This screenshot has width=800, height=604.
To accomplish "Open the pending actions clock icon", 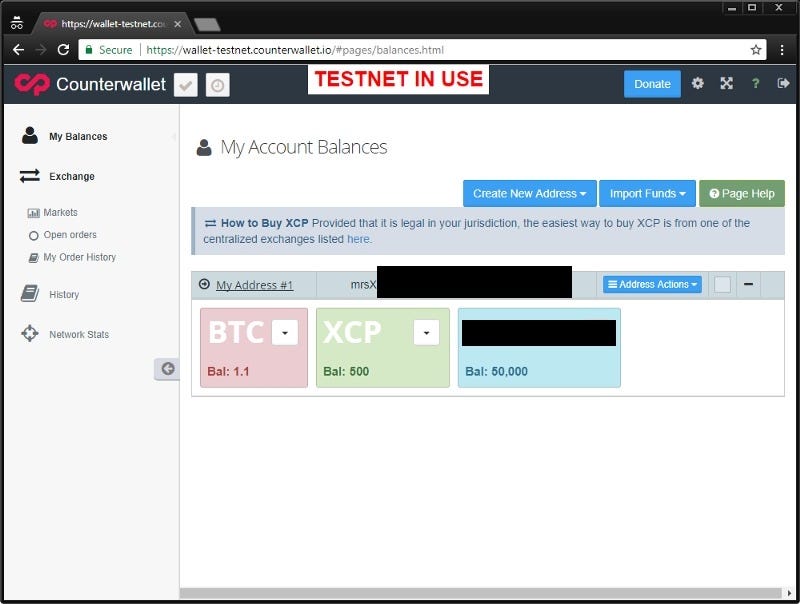I will [x=217, y=85].
